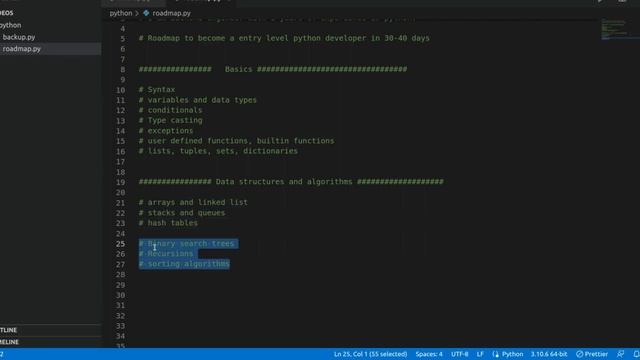
Task: Click the '# Syntax' comment line
Action: (157, 89)
